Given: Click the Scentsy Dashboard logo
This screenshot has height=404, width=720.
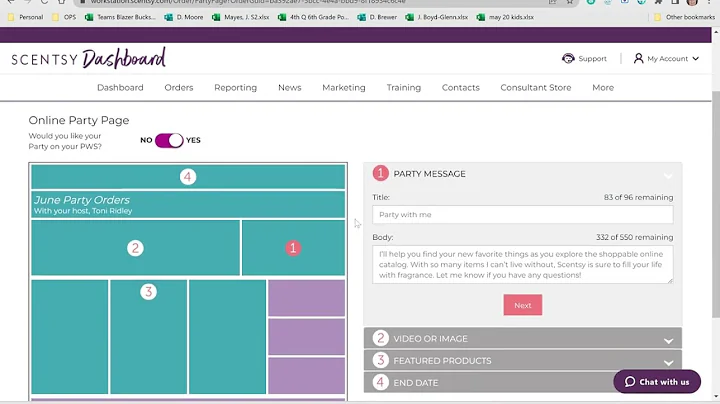Looking at the screenshot, I should tap(88, 58).
